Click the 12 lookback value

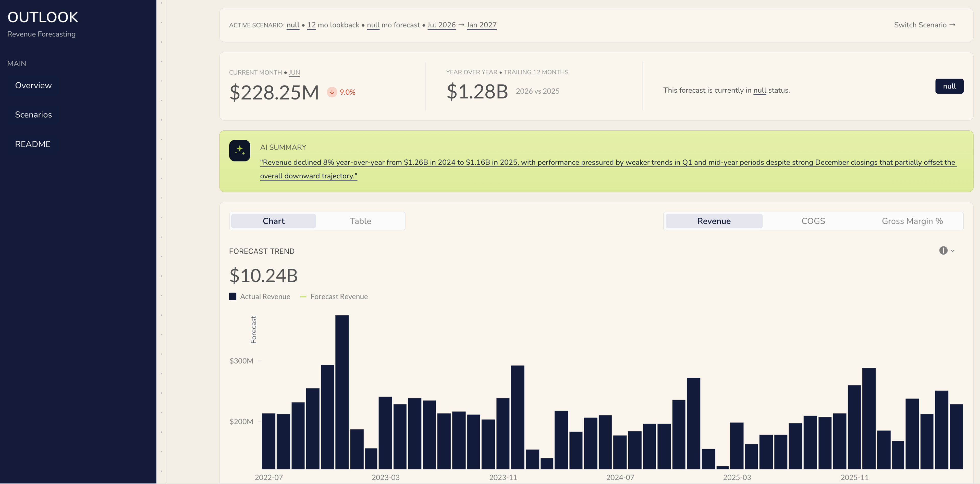click(x=311, y=25)
